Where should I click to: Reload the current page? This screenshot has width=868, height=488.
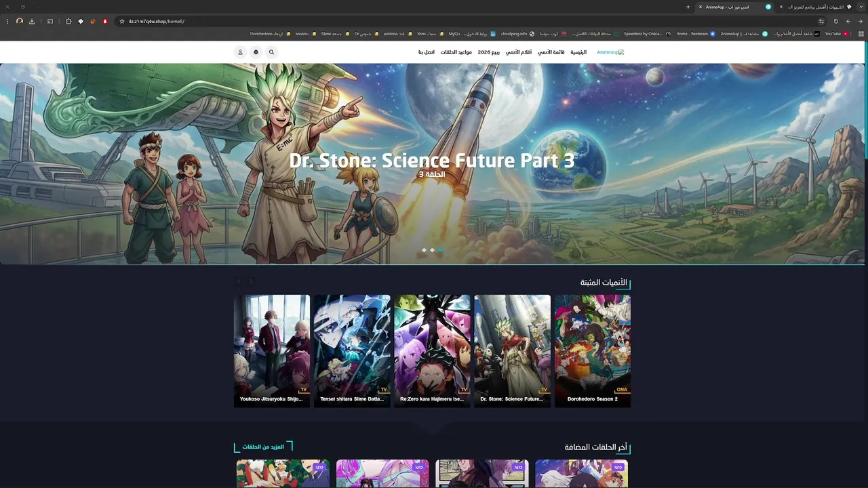[836, 21]
